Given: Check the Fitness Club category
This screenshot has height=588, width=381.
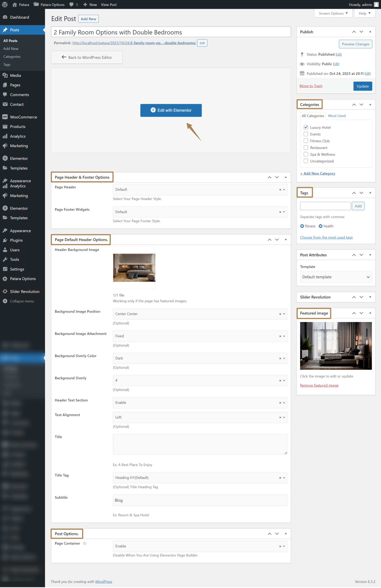Looking at the screenshot, I should 306,141.
